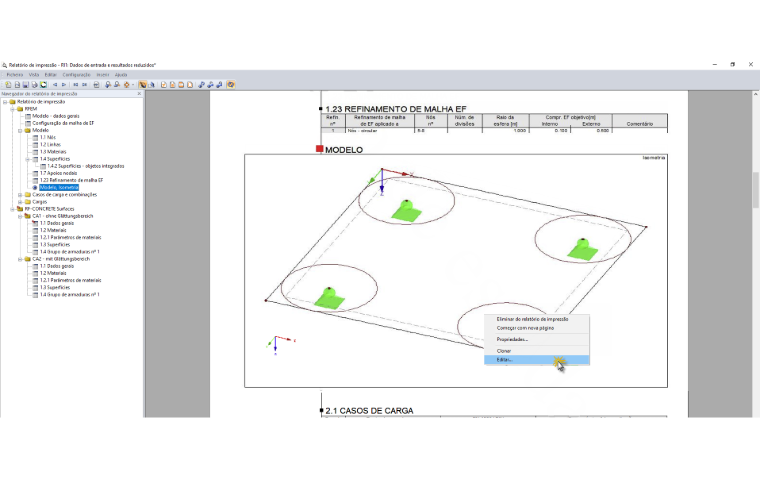760x477 pixels.
Task: Collapse the Relatório de impressão root node
Action: 5,102
